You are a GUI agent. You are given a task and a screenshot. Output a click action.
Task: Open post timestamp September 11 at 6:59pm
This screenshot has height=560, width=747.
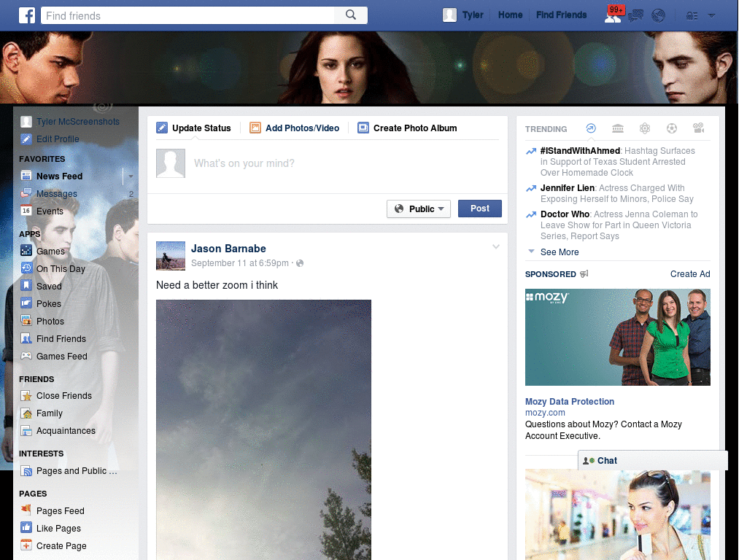[239, 262]
